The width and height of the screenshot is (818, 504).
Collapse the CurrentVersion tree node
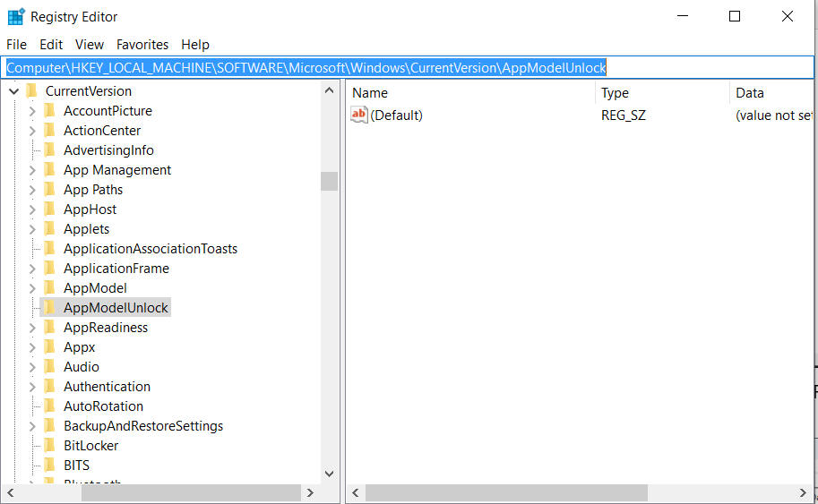click(13, 91)
